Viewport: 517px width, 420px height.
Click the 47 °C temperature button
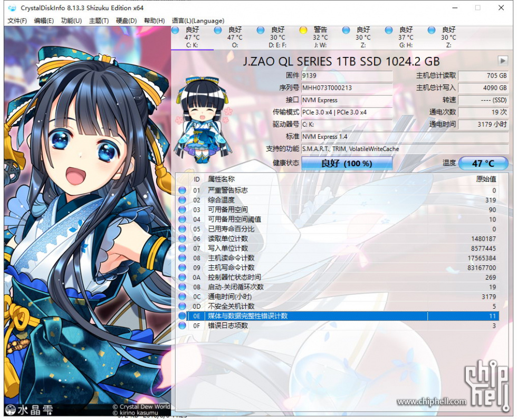pos(483,163)
